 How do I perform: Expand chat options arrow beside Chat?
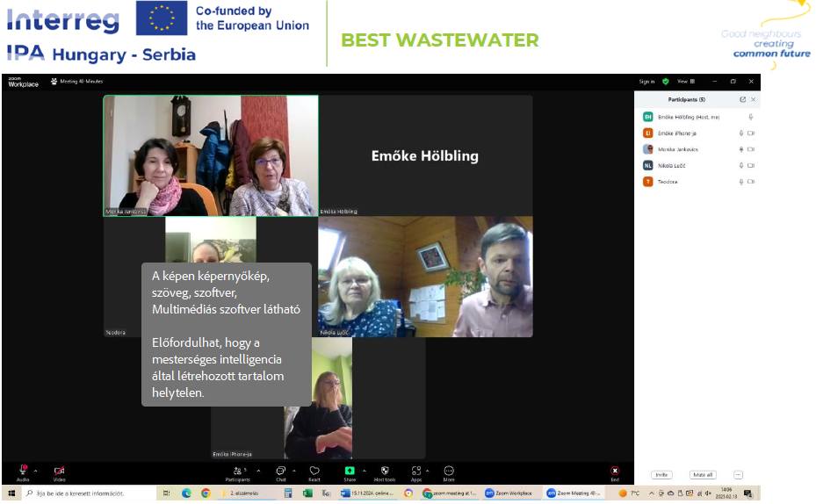pos(294,471)
